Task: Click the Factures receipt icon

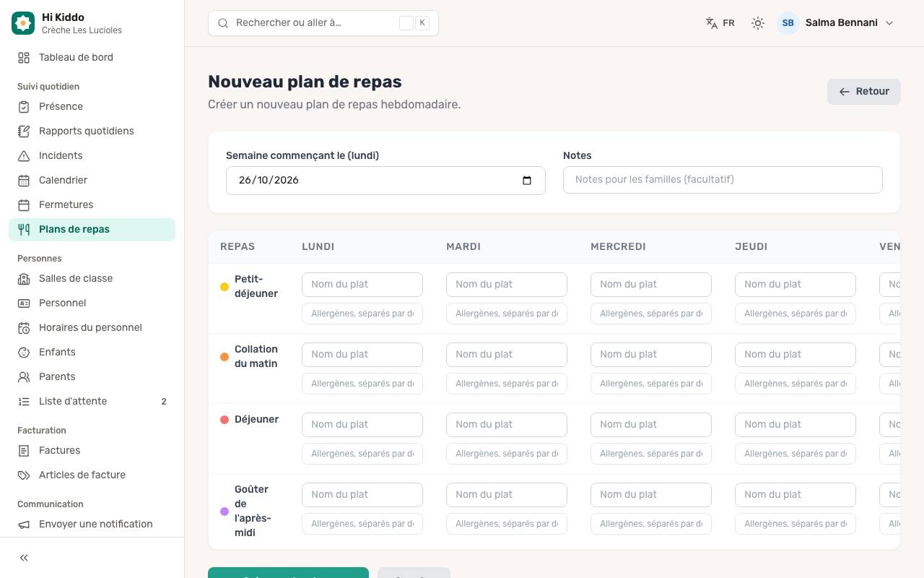Action: [x=24, y=451]
